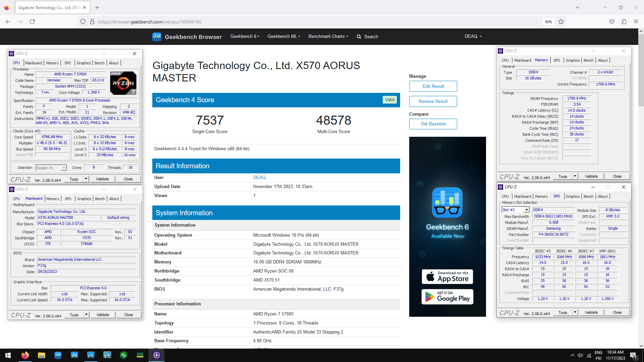Image resolution: width=644 pixels, height=362 pixels.
Task: Click the DEAQ user link
Action: pyautogui.click(x=259, y=177)
